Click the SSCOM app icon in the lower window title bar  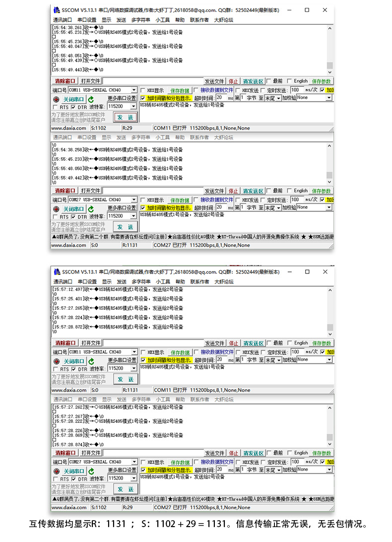tap(56, 272)
